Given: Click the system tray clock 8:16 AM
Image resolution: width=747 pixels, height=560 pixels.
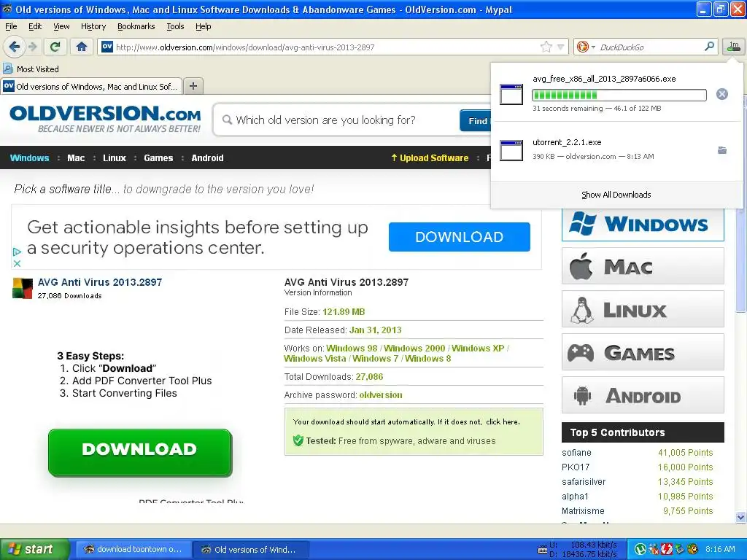Looking at the screenshot, I should (720, 549).
